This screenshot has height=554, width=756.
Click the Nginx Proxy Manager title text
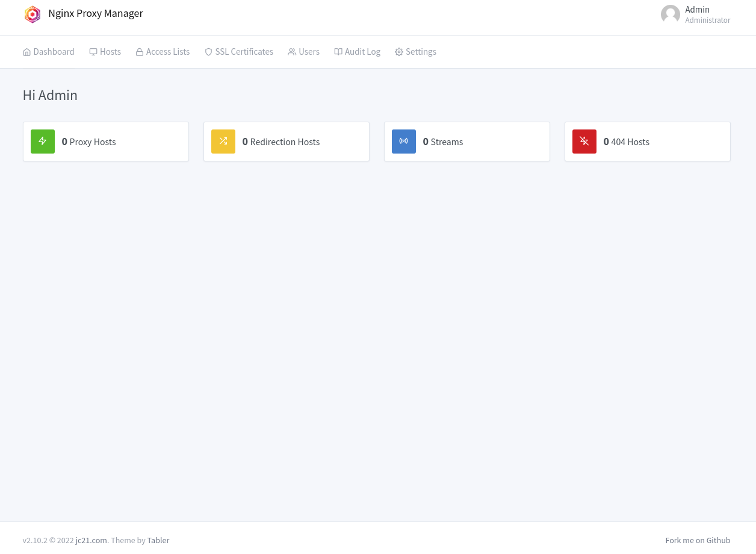(96, 14)
